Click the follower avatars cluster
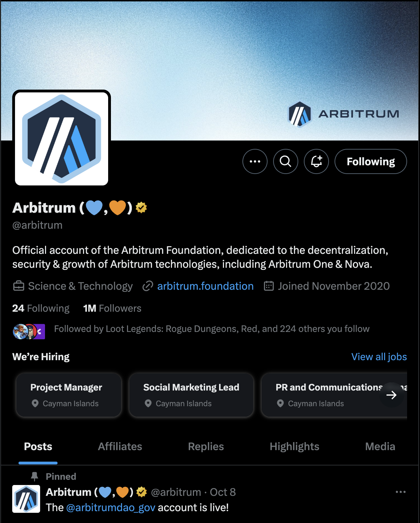 point(29,332)
